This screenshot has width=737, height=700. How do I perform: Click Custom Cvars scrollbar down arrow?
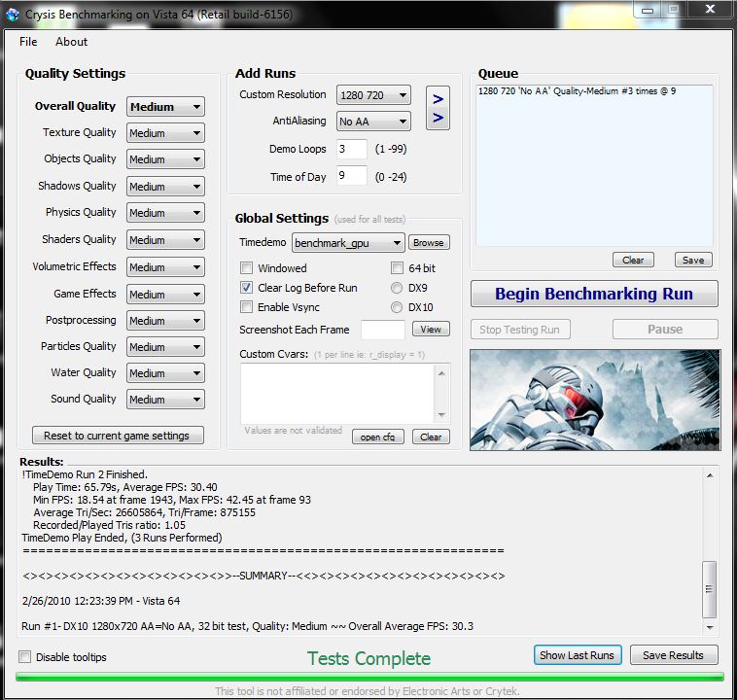(441, 414)
